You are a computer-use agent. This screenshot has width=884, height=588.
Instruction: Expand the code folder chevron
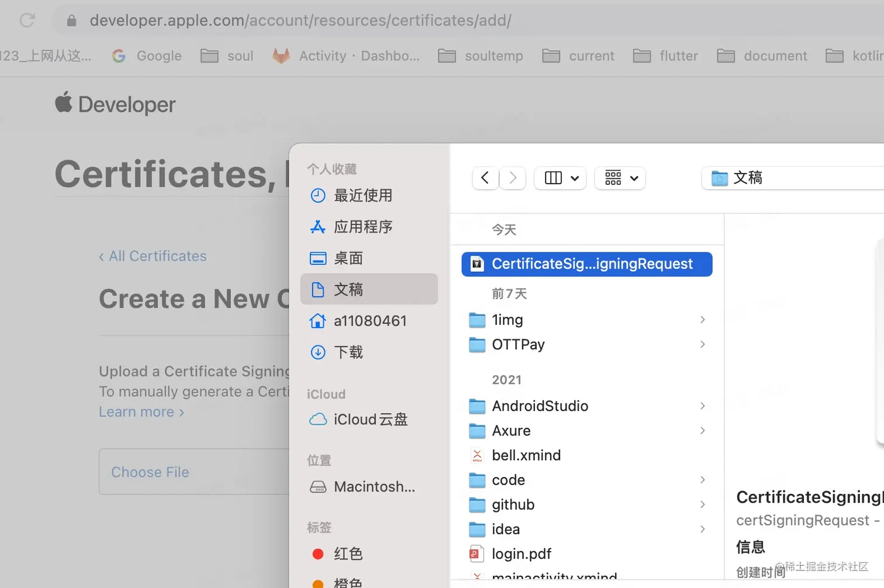(x=703, y=480)
